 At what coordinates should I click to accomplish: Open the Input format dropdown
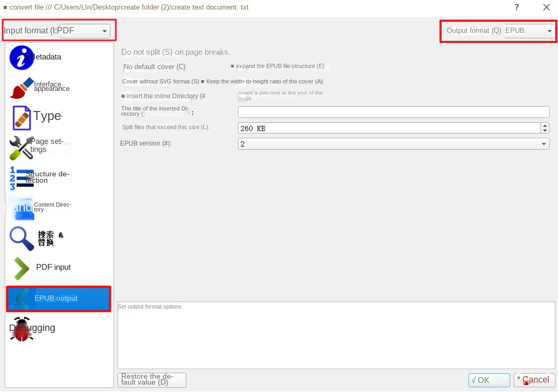pyautogui.click(x=85, y=31)
